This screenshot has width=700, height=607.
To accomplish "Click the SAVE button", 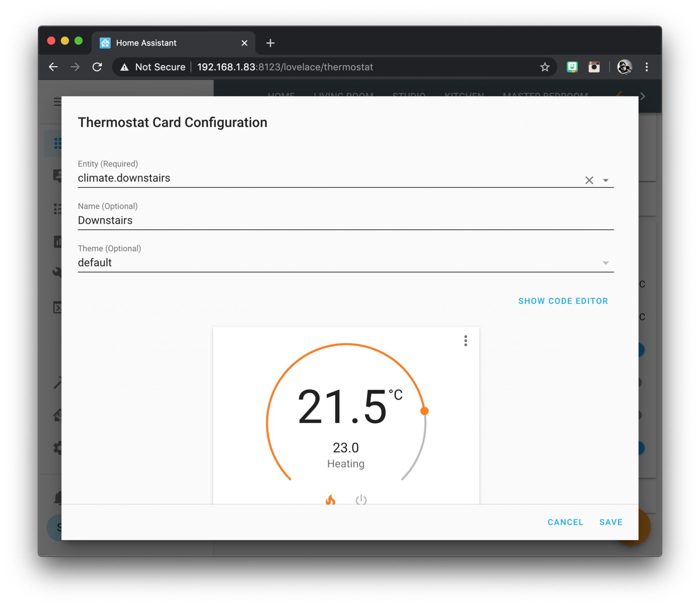I will [611, 522].
